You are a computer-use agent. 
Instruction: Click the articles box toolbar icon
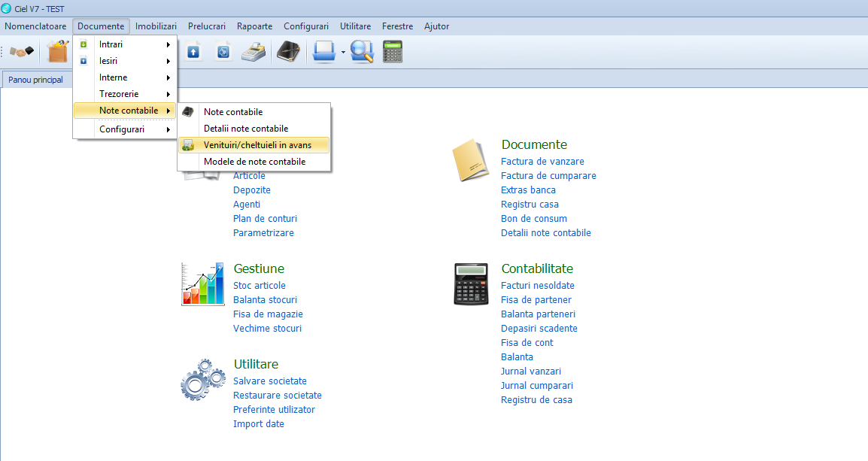(x=58, y=52)
